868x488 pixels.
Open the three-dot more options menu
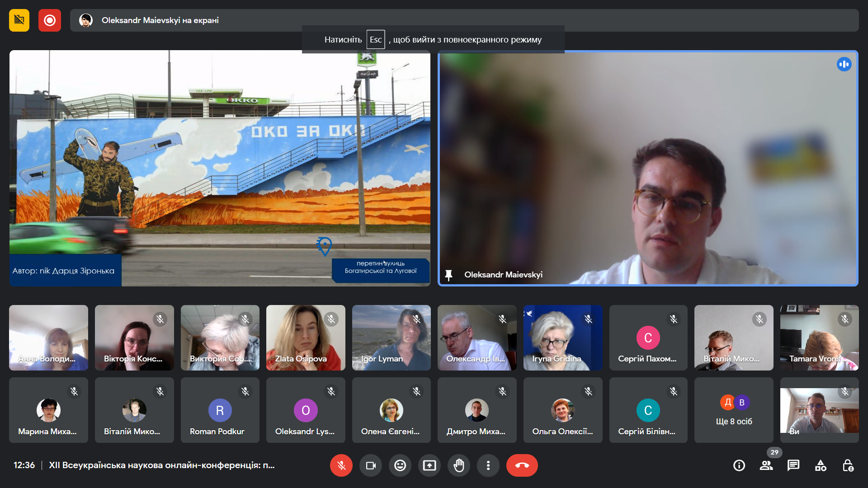point(488,465)
